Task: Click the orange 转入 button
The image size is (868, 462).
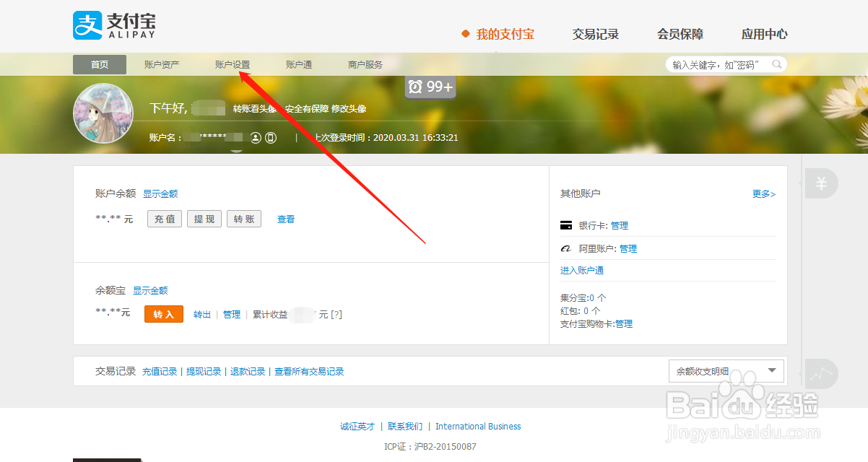Action: pyautogui.click(x=163, y=313)
